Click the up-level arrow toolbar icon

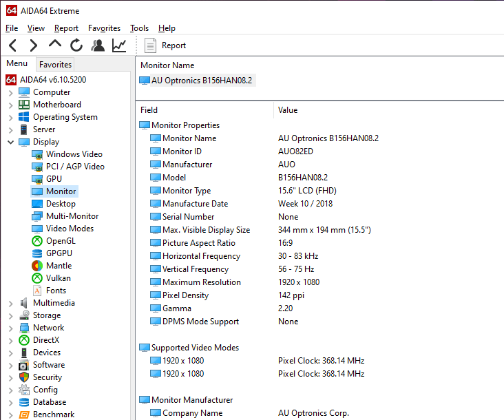tap(55, 44)
